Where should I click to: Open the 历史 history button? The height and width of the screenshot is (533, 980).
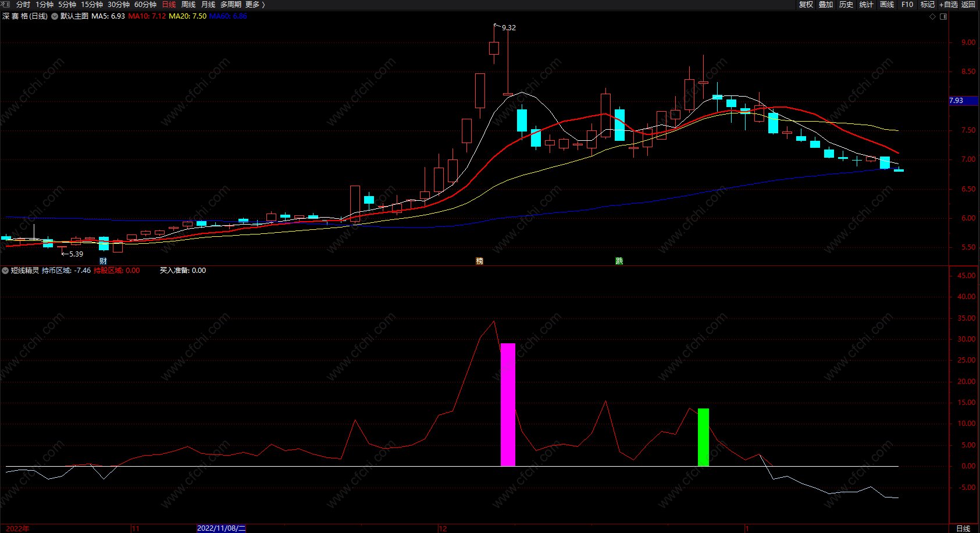coord(846,5)
